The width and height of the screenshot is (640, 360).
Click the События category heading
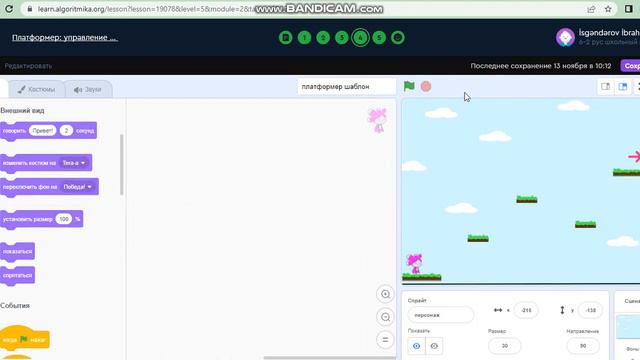tap(15, 306)
